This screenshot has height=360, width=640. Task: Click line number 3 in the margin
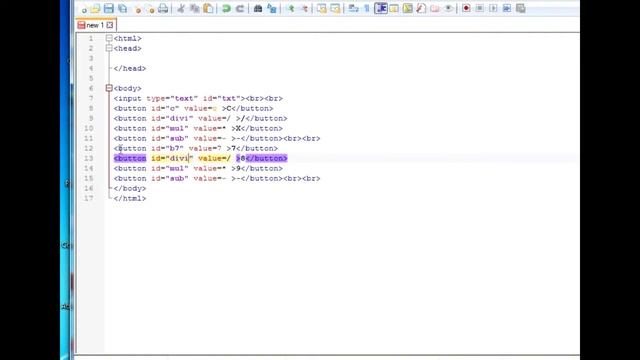pyautogui.click(x=91, y=58)
